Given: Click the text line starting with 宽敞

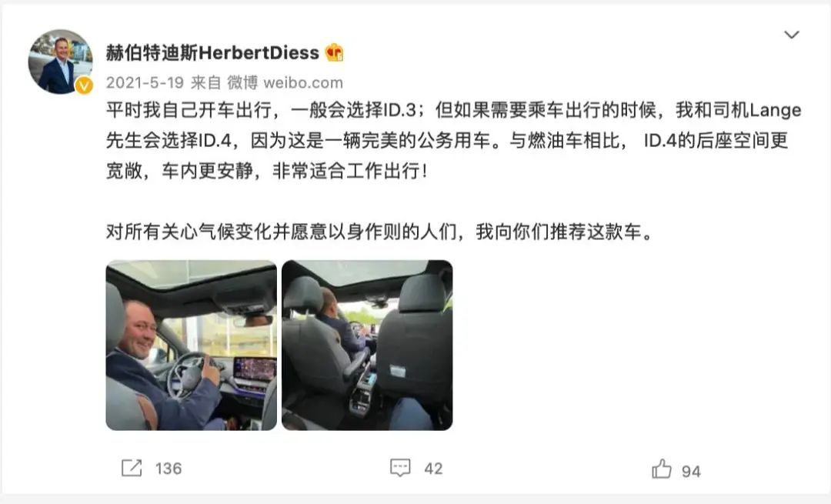Looking at the screenshot, I should 266,171.
